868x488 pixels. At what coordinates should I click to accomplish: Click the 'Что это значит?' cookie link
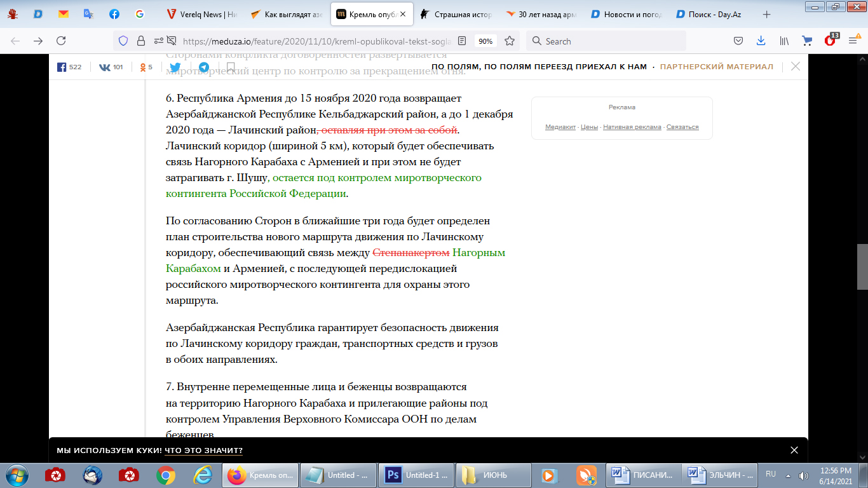click(203, 451)
